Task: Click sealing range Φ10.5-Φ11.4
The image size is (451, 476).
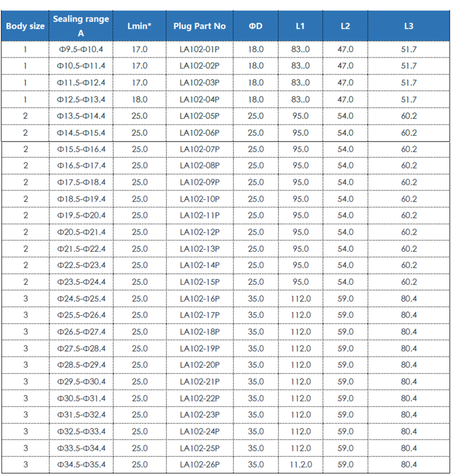Action: [x=81, y=66]
